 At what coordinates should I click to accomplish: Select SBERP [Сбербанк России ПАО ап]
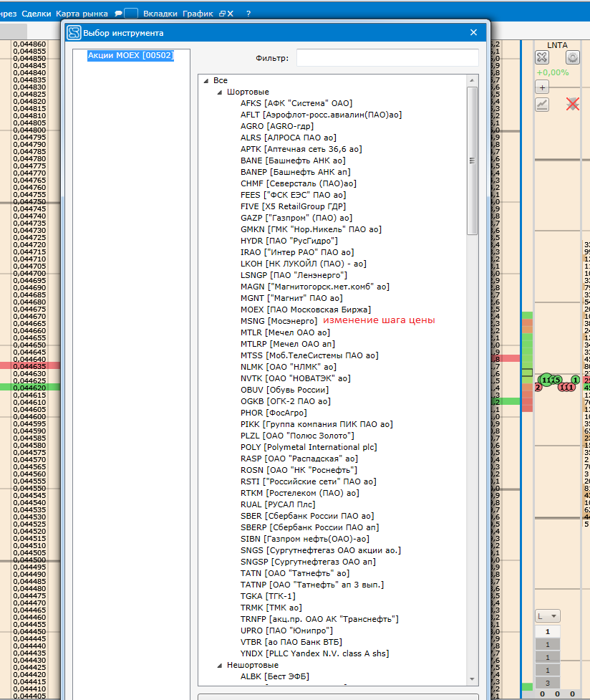coord(310,527)
